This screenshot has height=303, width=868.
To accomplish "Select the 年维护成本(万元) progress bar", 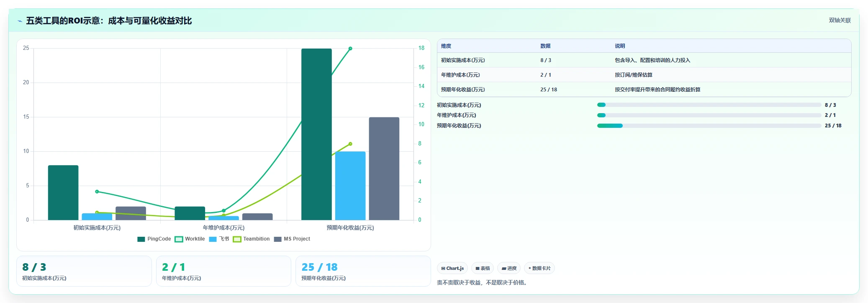I will (x=709, y=115).
